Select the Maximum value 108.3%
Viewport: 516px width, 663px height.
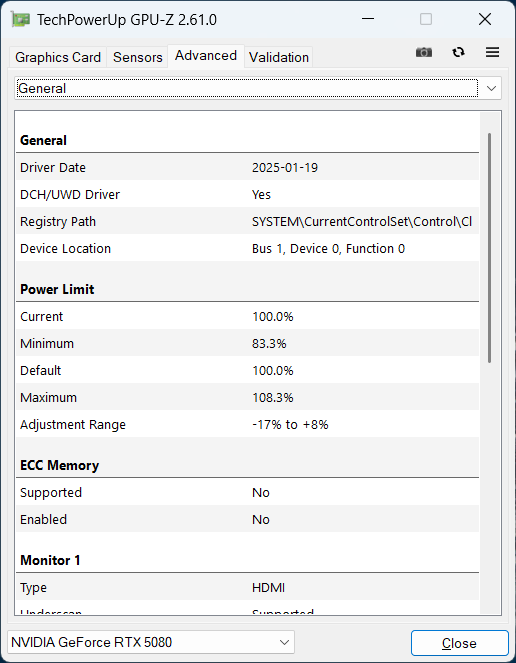point(273,397)
